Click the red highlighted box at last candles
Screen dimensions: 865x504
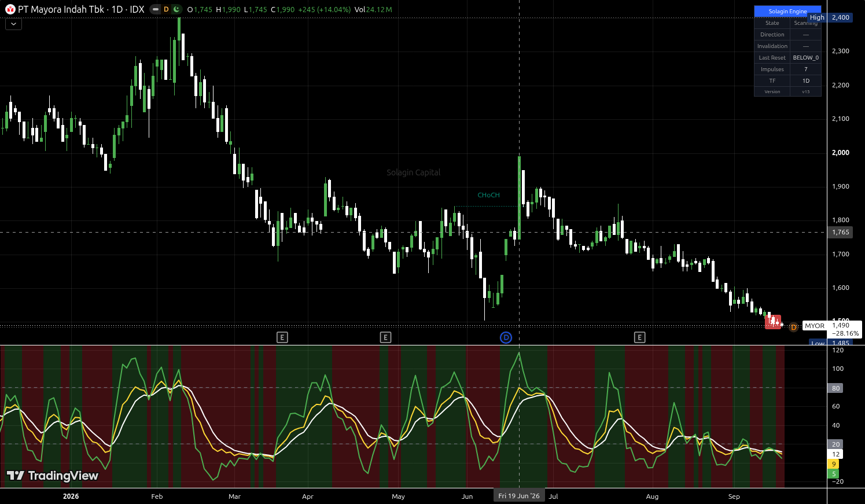(773, 322)
